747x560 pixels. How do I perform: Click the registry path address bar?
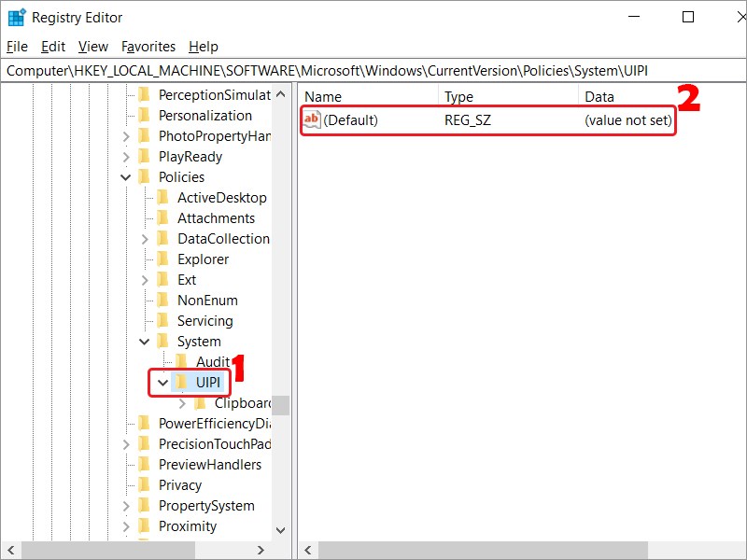pos(373,71)
